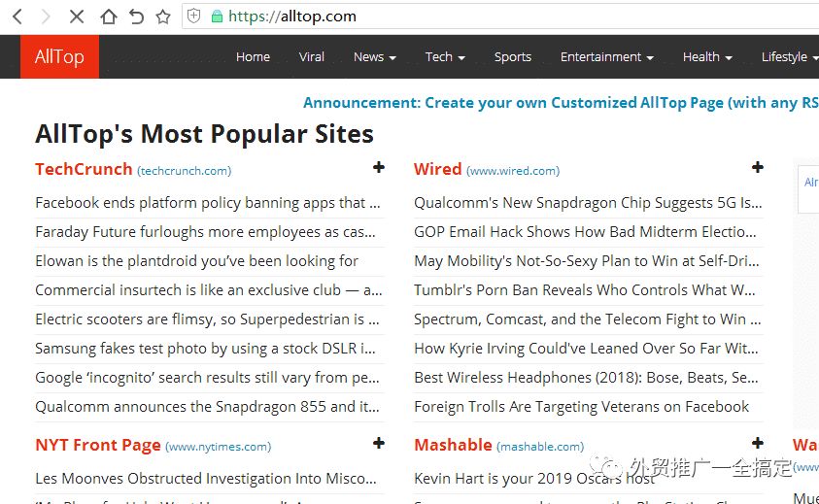The image size is (819, 504).
Task: Open the browser home page icon
Action: coord(108,17)
